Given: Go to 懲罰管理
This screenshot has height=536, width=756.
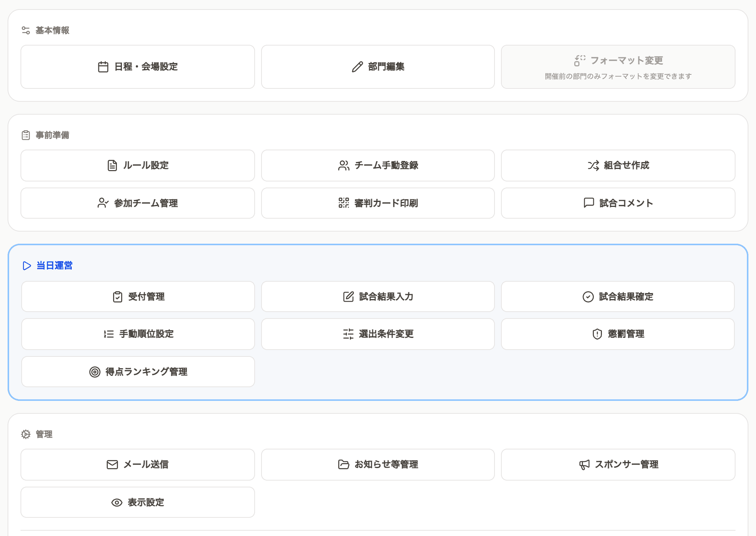Looking at the screenshot, I should 618,334.
